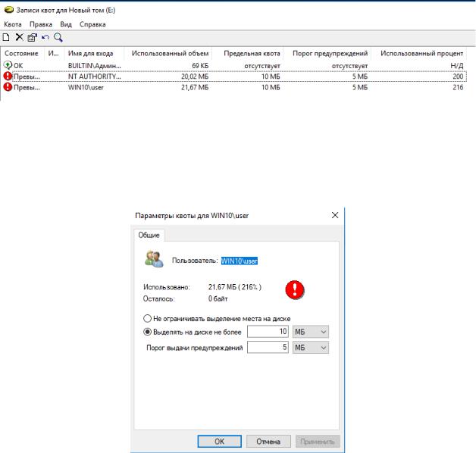Click the warning threshold field with 5
476x453 pixels.
pos(268,348)
